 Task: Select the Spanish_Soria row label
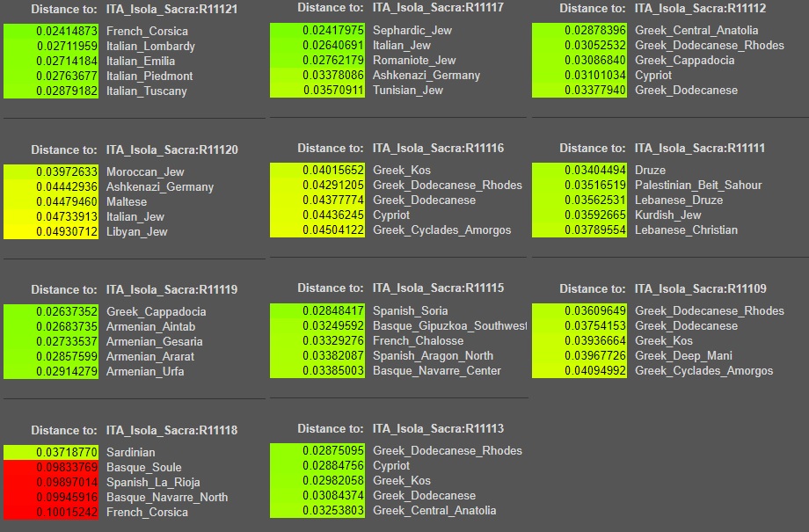tap(410, 310)
